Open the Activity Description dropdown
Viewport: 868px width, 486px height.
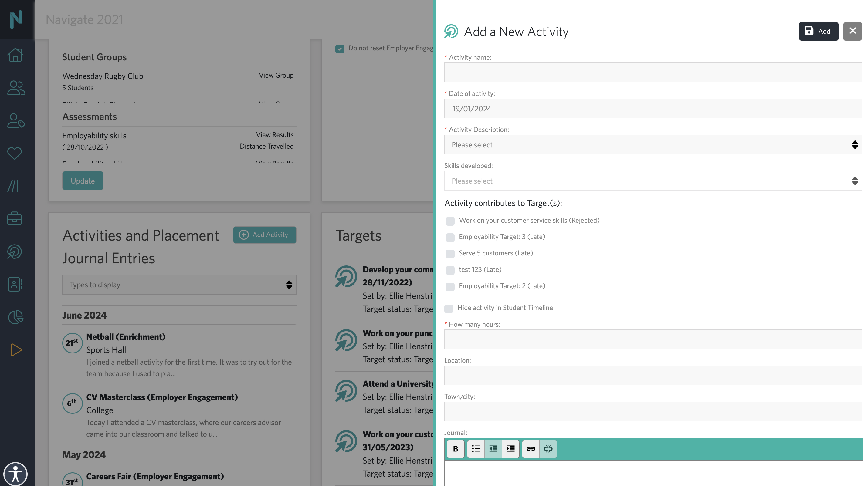pos(653,145)
